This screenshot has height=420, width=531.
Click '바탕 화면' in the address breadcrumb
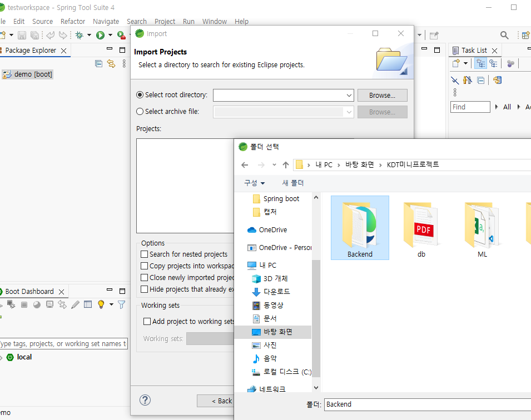tap(360, 165)
